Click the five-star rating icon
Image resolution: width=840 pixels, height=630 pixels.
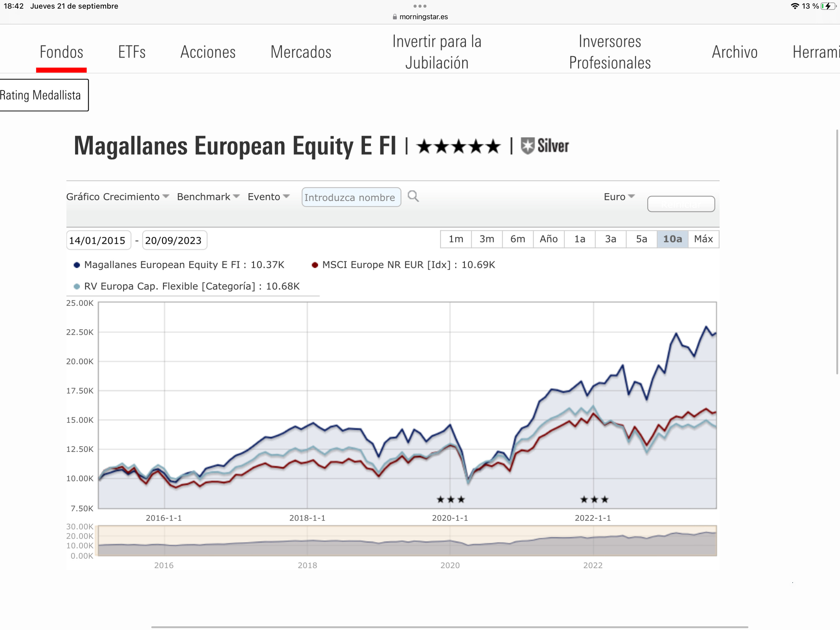459,146
